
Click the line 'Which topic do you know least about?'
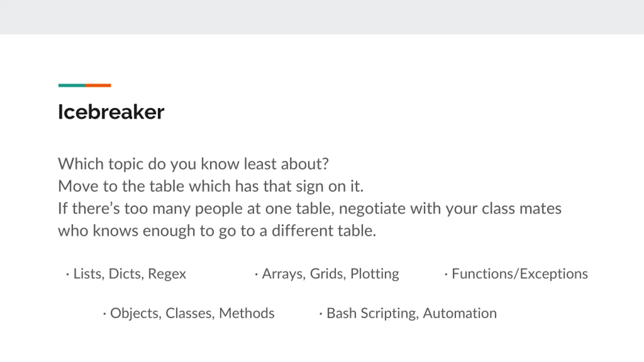click(193, 164)
